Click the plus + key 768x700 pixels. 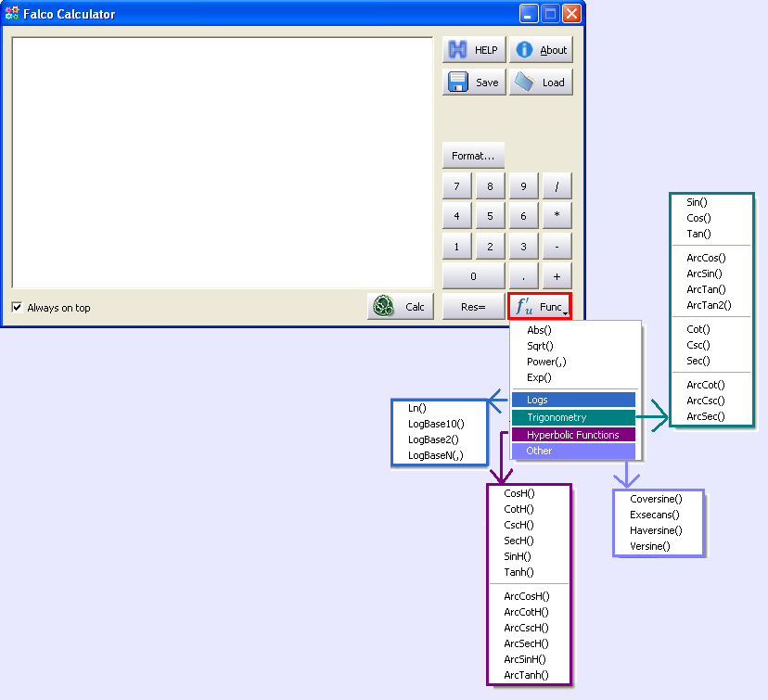tap(557, 276)
